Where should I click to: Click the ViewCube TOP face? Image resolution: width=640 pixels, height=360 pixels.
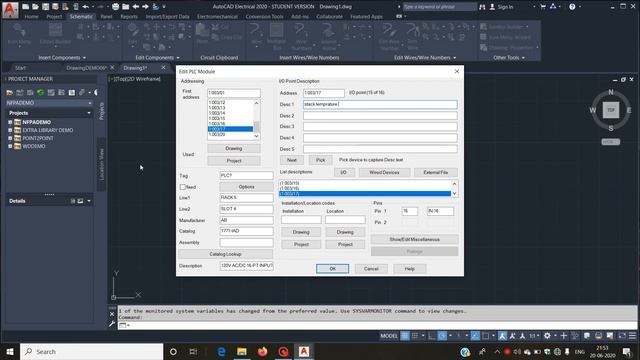[611, 110]
